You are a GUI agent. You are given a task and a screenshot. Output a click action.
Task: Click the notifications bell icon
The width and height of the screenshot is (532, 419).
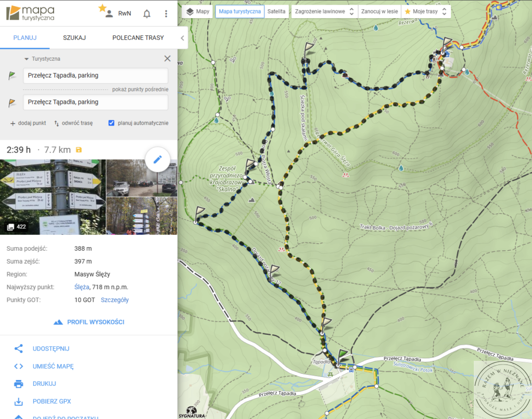point(147,14)
